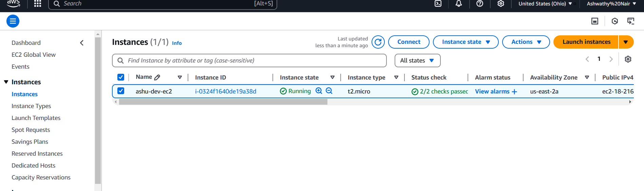Click the View alarms link
Viewport: 644px width, 191px height.
492,91
